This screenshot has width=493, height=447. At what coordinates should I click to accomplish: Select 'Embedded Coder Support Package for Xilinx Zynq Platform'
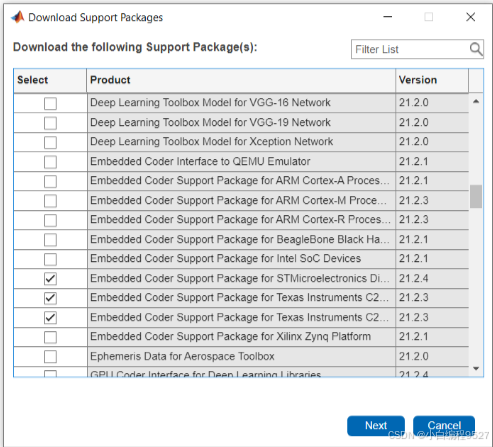[230, 337]
